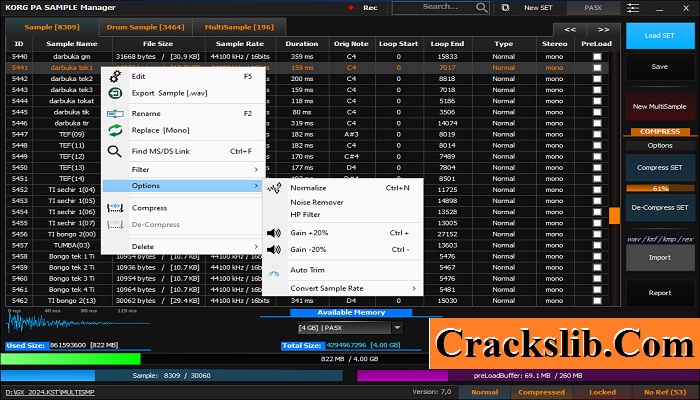
Task: Click the Rename icon in context menu
Action: pyautogui.click(x=115, y=114)
